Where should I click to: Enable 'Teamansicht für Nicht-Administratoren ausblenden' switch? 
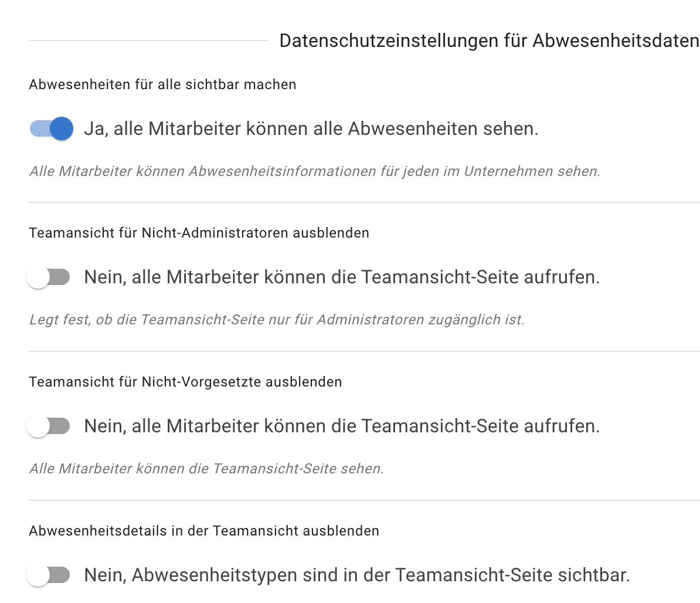tap(49, 276)
